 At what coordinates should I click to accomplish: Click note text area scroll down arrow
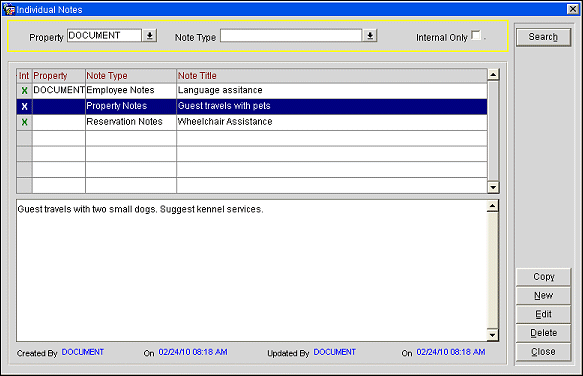click(x=493, y=335)
